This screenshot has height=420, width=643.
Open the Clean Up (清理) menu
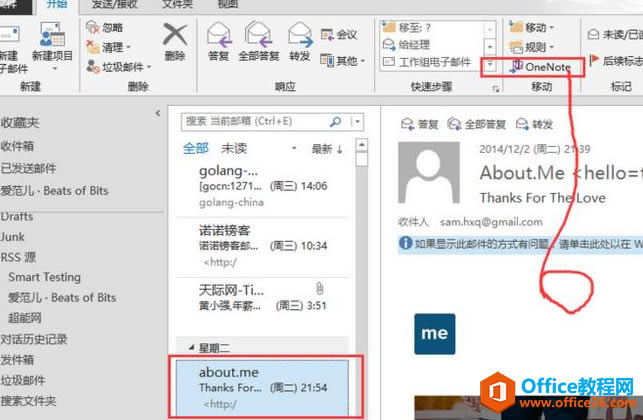(x=109, y=47)
